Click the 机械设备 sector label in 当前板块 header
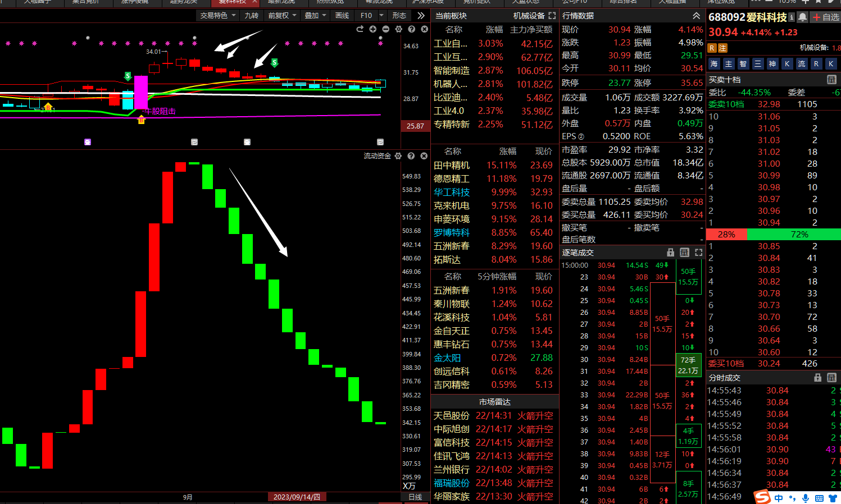This screenshot has height=504, width=841. (529, 16)
